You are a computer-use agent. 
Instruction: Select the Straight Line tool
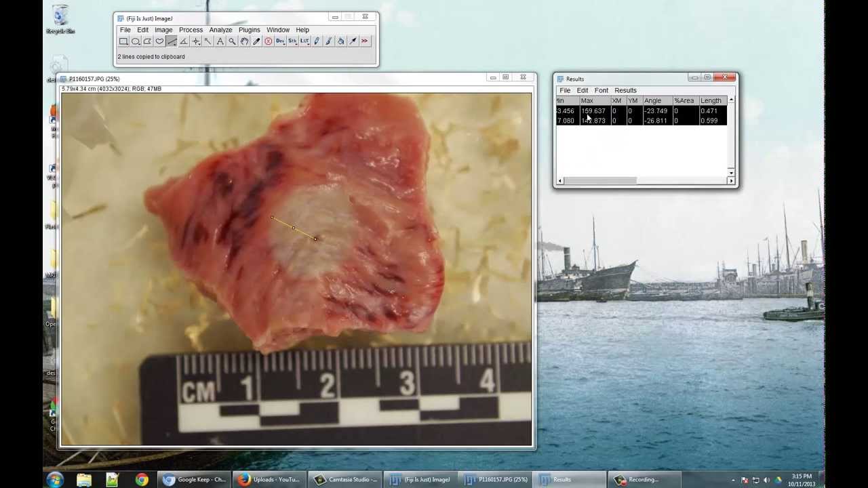pyautogui.click(x=172, y=41)
